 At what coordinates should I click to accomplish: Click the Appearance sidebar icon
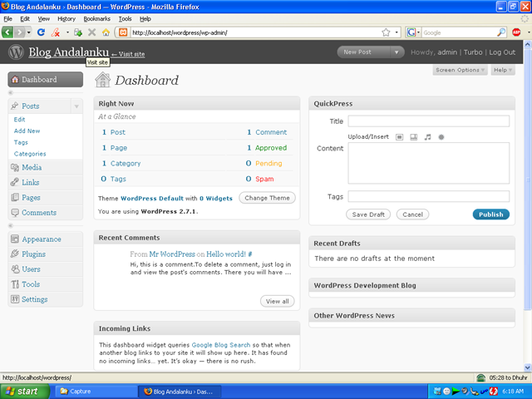(x=15, y=239)
